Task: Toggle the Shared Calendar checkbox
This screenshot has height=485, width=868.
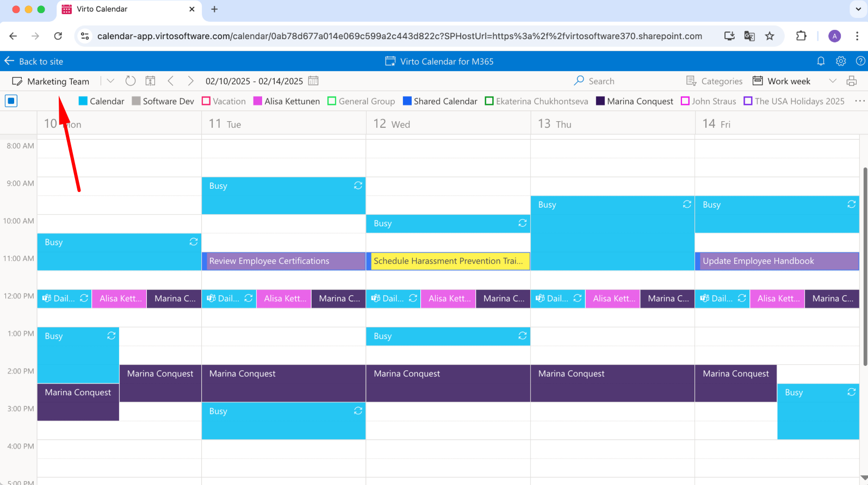Action: pyautogui.click(x=407, y=101)
